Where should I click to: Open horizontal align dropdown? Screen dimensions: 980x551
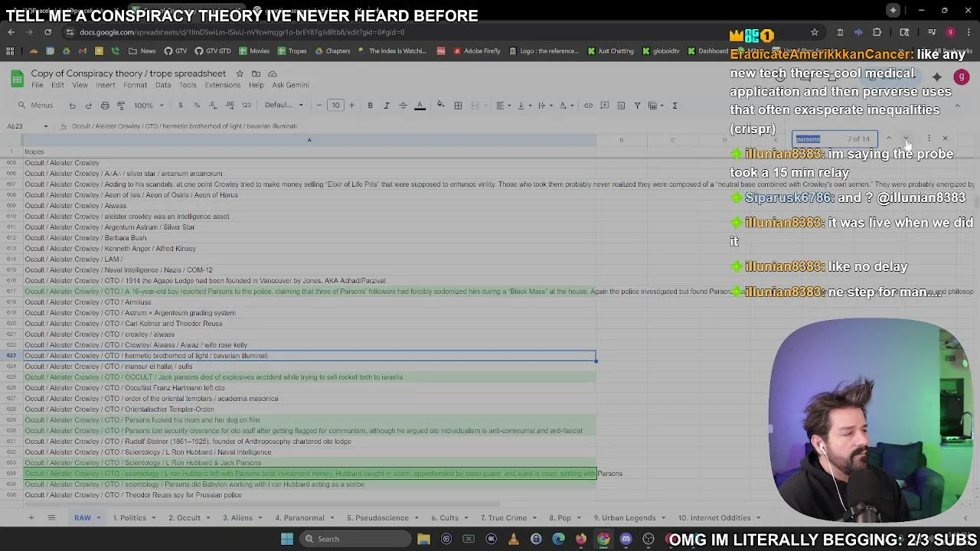tap(502, 106)
